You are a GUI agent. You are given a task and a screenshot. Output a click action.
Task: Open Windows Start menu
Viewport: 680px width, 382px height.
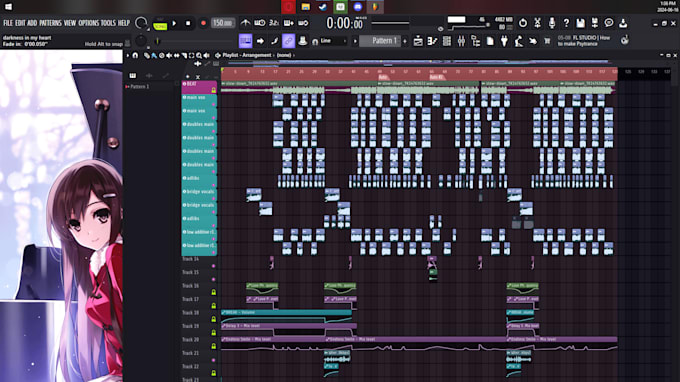pos(8,7)
